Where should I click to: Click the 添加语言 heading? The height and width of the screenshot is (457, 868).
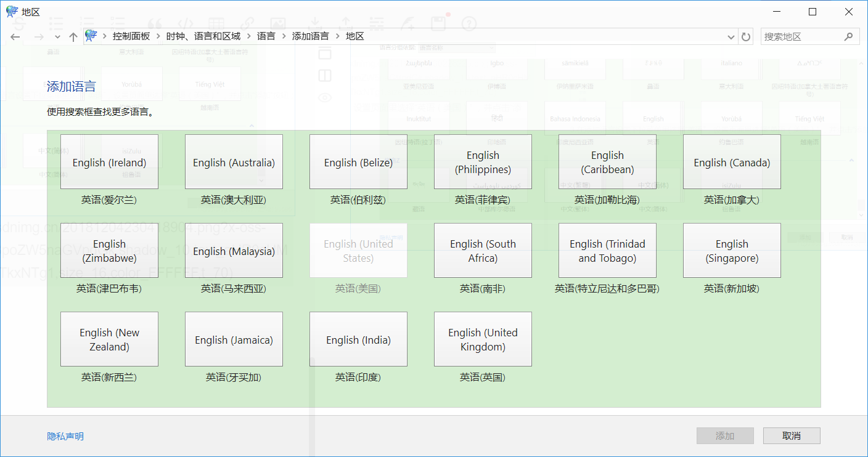point(72,87)
